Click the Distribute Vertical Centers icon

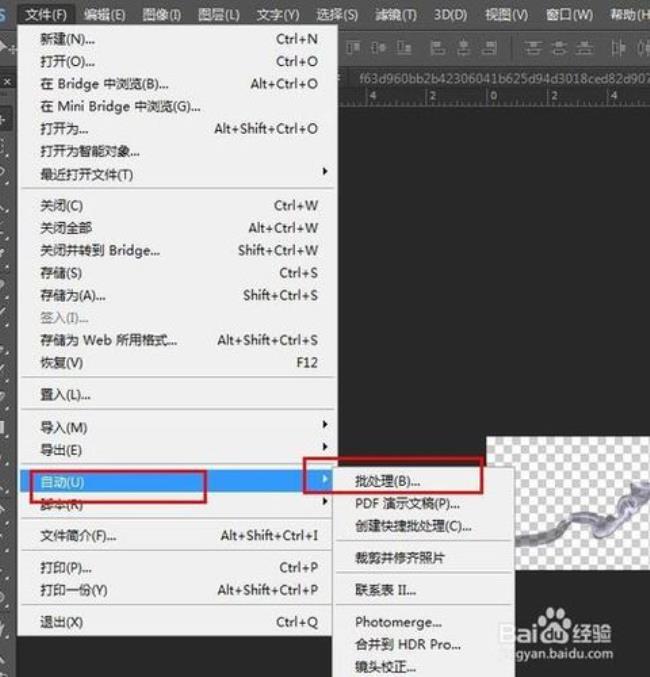point(558,47)
